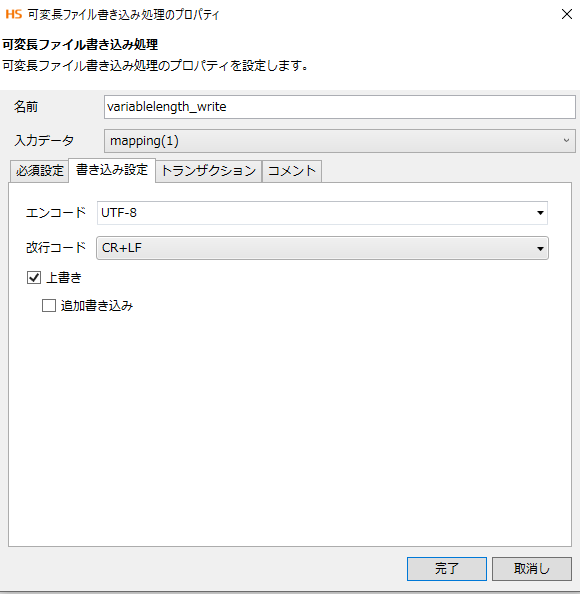Click the chevron arrow of 入力データ dropdown

coord(566,141)
